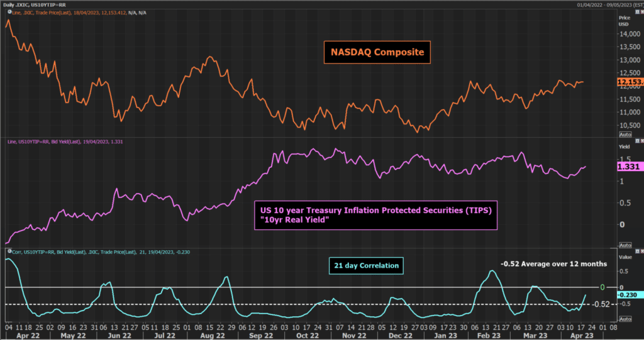644x340 pixels.
Task: Select the US10YTIP=RR Bid Yield legend line
Action: (65, 141)
